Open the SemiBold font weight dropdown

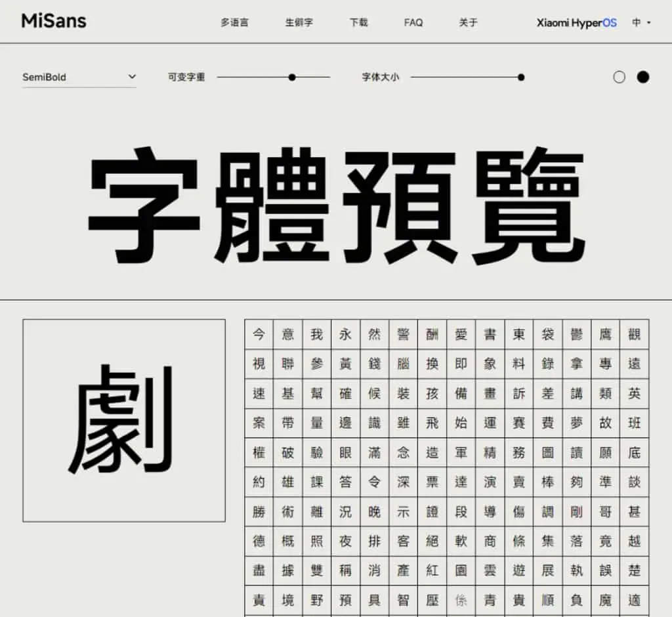point(79,77)
